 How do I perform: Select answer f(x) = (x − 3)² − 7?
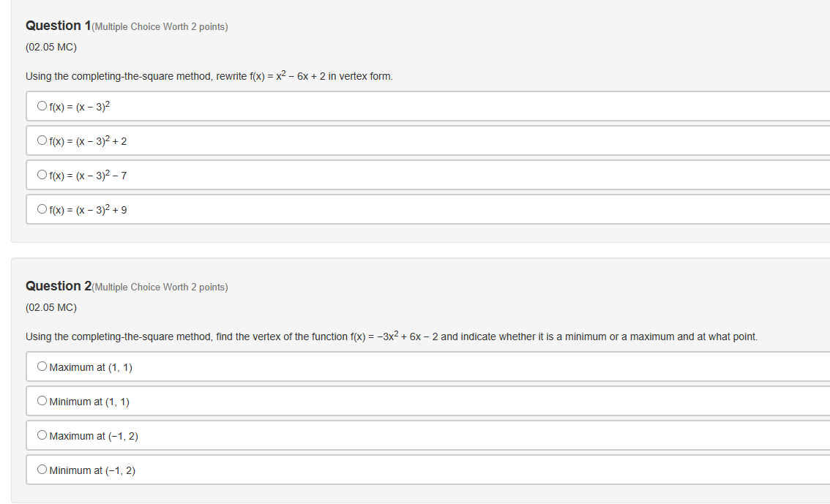[42, 174]
